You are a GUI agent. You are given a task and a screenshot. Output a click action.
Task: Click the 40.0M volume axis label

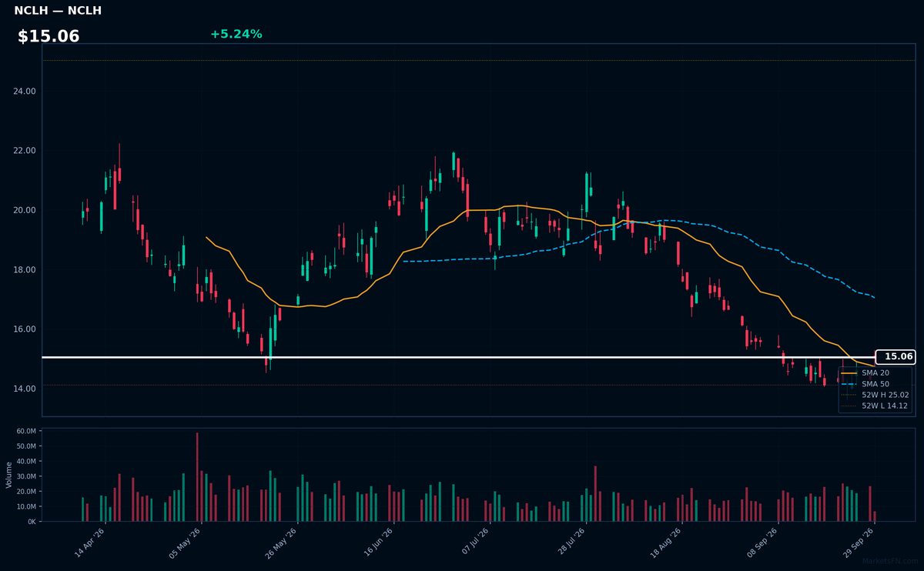26,462
